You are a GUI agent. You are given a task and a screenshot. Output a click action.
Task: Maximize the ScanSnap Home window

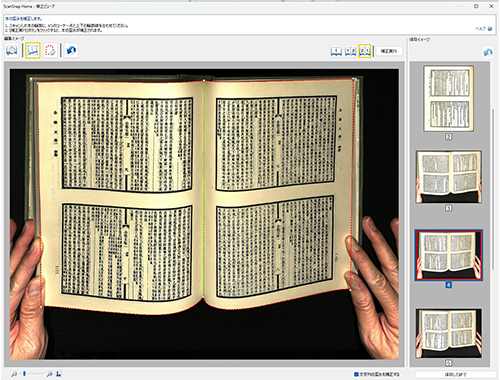[476, 6]
